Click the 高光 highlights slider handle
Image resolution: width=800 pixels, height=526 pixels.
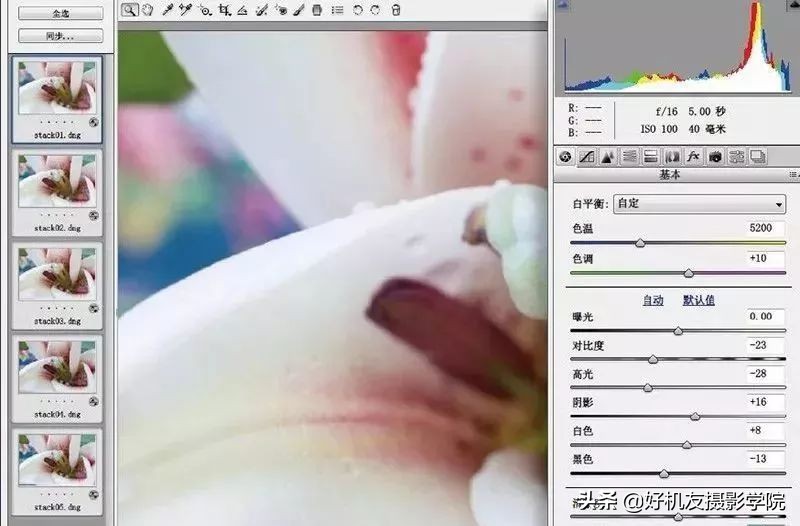tap(648, 388)
